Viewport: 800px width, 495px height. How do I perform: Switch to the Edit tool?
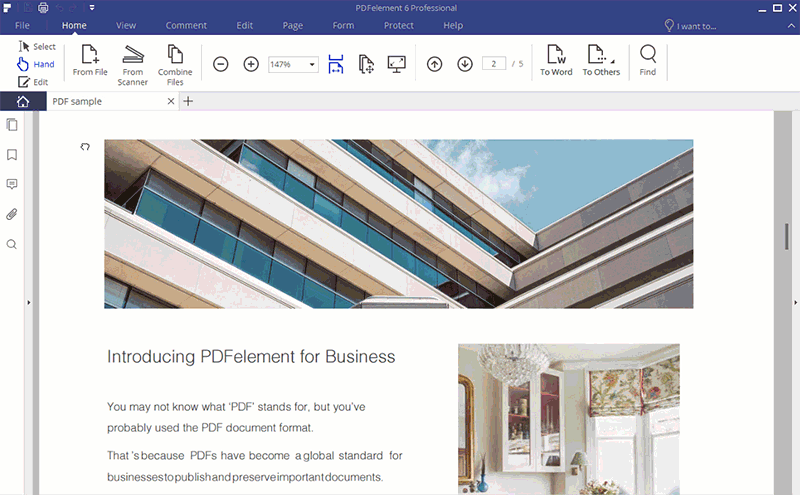(x=33, y=82)
